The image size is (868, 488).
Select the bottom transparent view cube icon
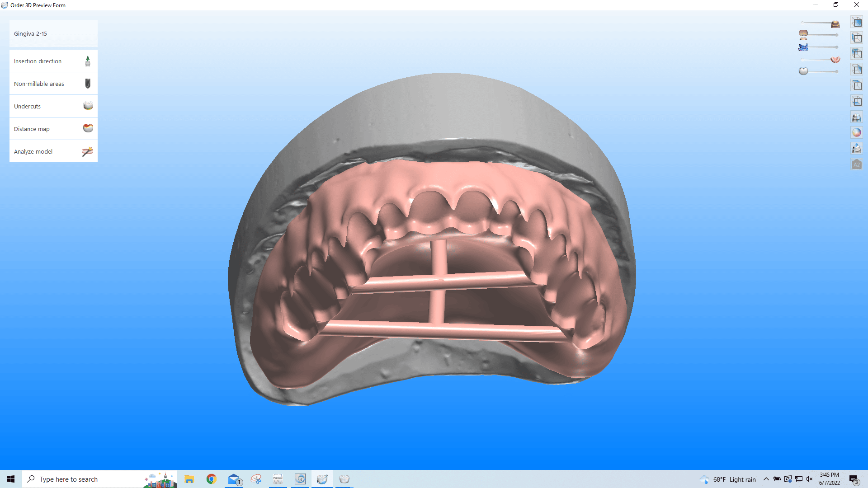tap(856, 100)
